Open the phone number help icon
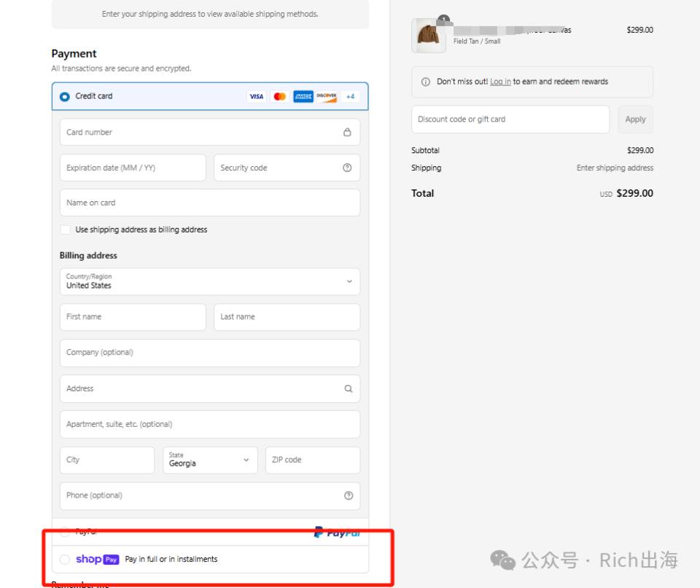Viewport: 700px width, 588px height. (349, 495)
